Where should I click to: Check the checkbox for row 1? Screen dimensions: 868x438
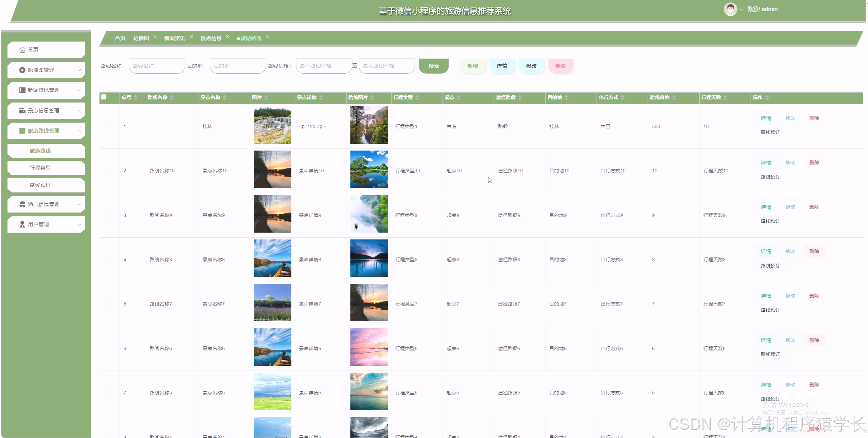tap(105, 126)
